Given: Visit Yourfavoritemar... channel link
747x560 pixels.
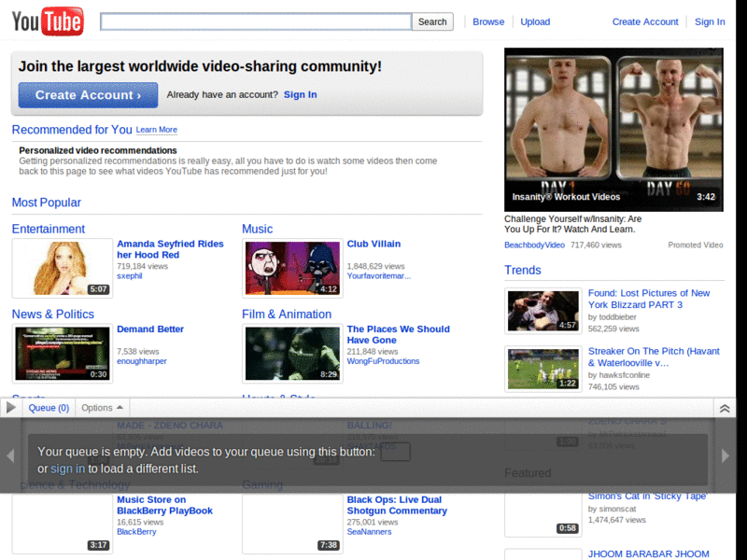Looking at the screenshot, I should point(378,276).
